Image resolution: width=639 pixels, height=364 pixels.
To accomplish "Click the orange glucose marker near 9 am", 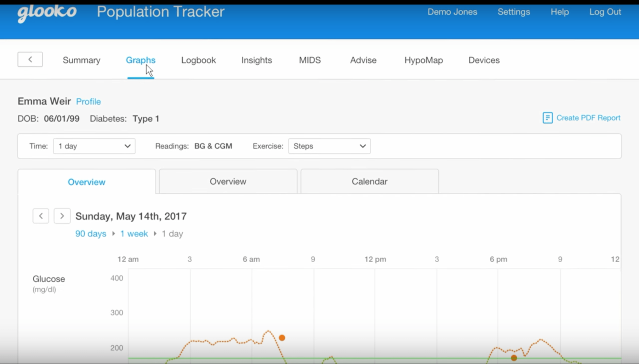I will (x=282, y=338).
